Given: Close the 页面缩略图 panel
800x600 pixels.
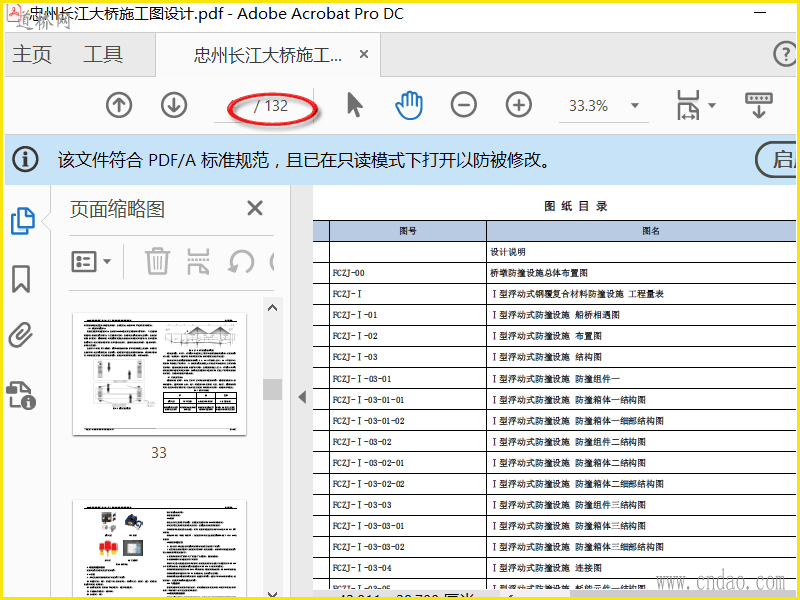Looking at the screenshot, I should click(255, 208).
